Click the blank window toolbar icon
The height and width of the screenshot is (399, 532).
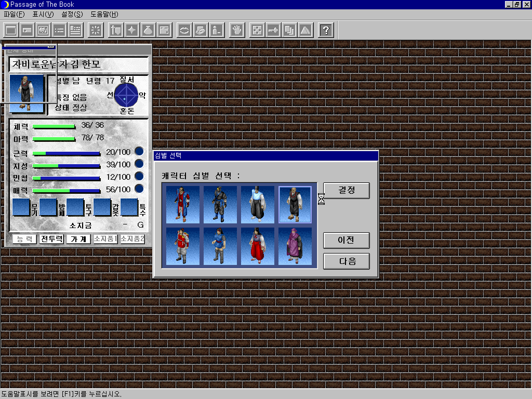click(11, 30)
